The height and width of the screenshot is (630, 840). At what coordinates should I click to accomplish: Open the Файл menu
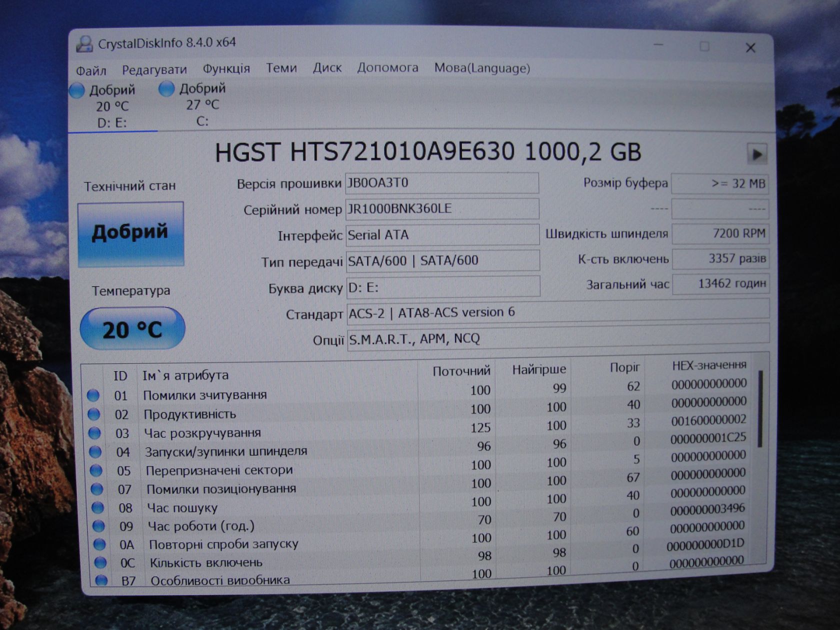91,70
